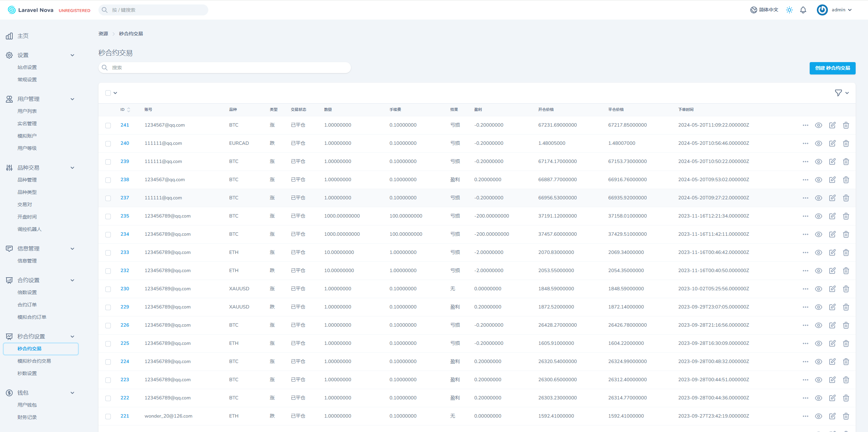Open the filter funnel icon
The width and height of the screenshot is (868, 432).
pyautogui.click(x=838, y=93)
